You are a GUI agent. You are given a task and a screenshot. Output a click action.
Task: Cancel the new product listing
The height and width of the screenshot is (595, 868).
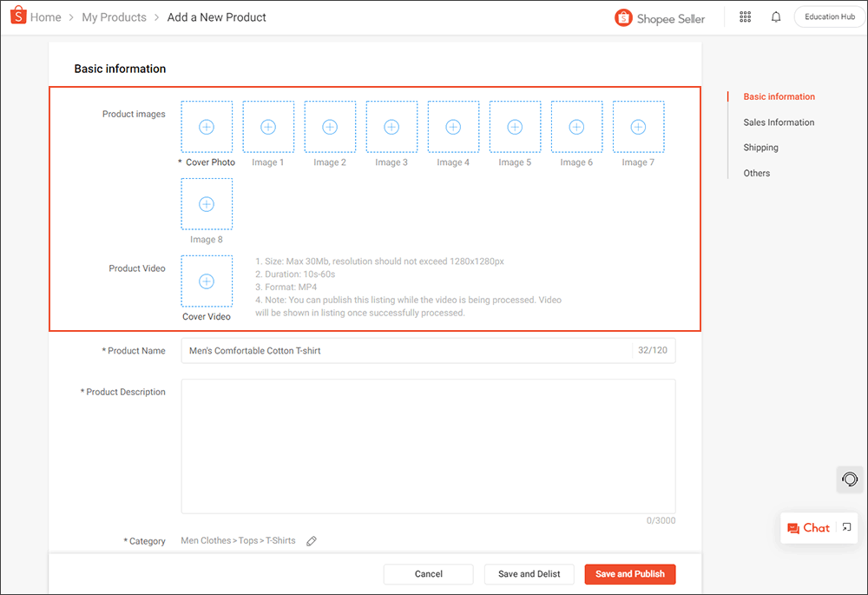tap(428, 574)
